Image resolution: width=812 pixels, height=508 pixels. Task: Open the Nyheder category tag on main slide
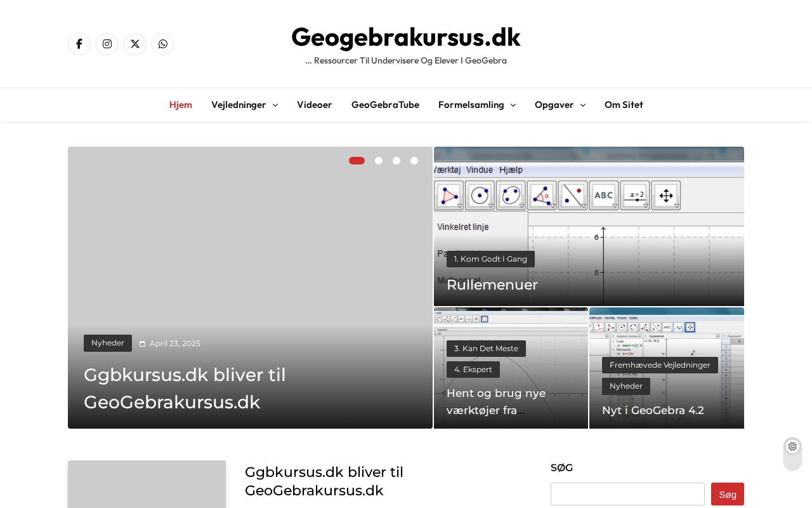108,343
